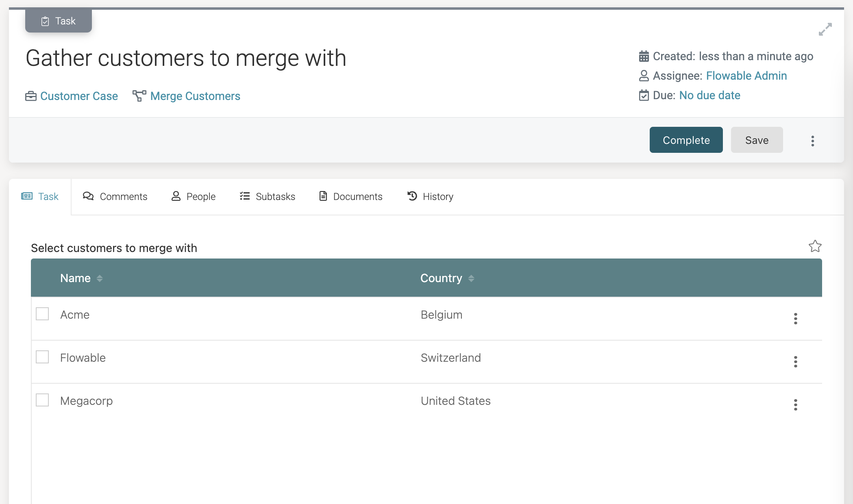Check the Flowable customer checkbox
The image size is (853, 504).
42,357
